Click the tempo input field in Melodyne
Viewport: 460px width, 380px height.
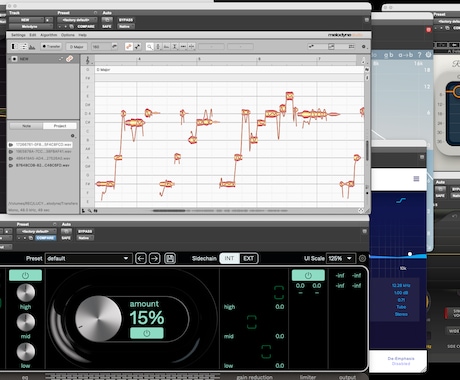coord(100,47)
